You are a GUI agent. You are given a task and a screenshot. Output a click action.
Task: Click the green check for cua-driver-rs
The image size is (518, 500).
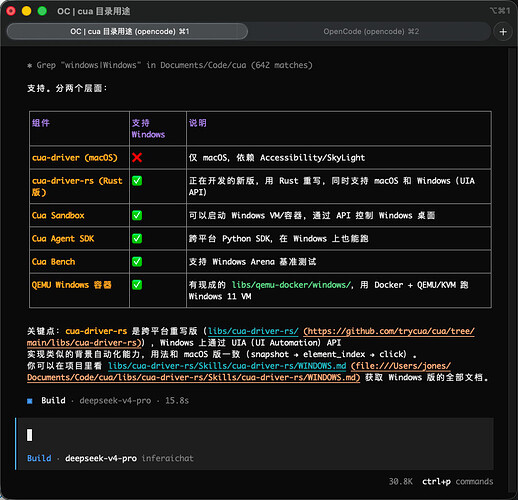pos(137,181)
